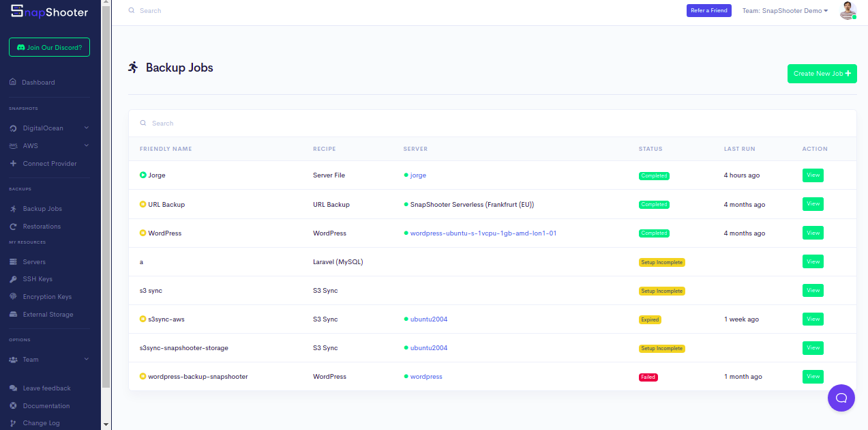Image resolution: width=868 pixels, height=430 pixels.
Task: Click the Create New Job button
Action: click(x=822, y=74)
